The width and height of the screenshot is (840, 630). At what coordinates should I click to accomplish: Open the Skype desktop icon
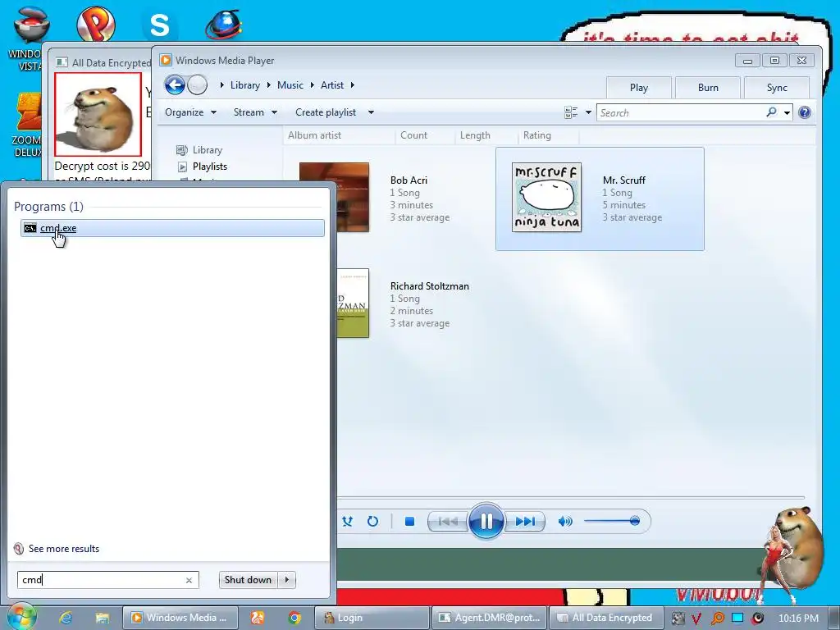coord(159,25)
